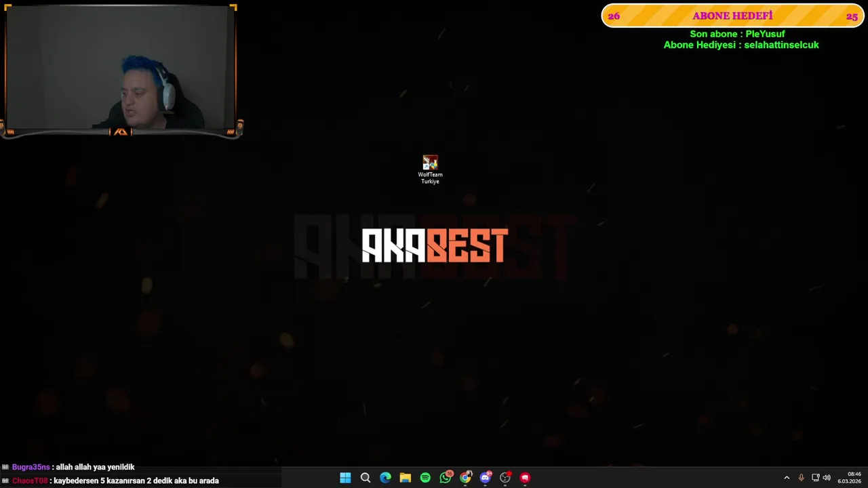The width and height of the screenshot is (868, 488).
Task: Open the WolfTeam Turkiye desktop shortcut
Action: point(430,169)
